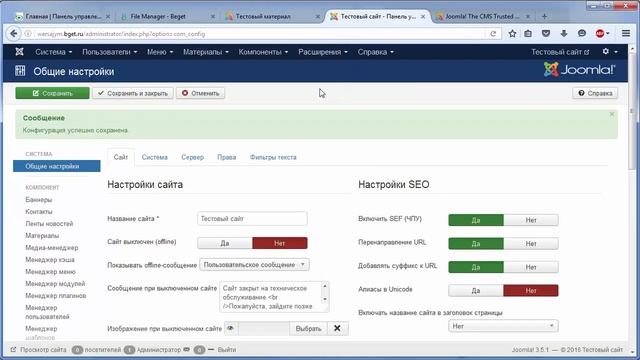Click the green Сохранить button
This screenshot has height=360, width=640.
pyautogui.click(x=52, y=93)
